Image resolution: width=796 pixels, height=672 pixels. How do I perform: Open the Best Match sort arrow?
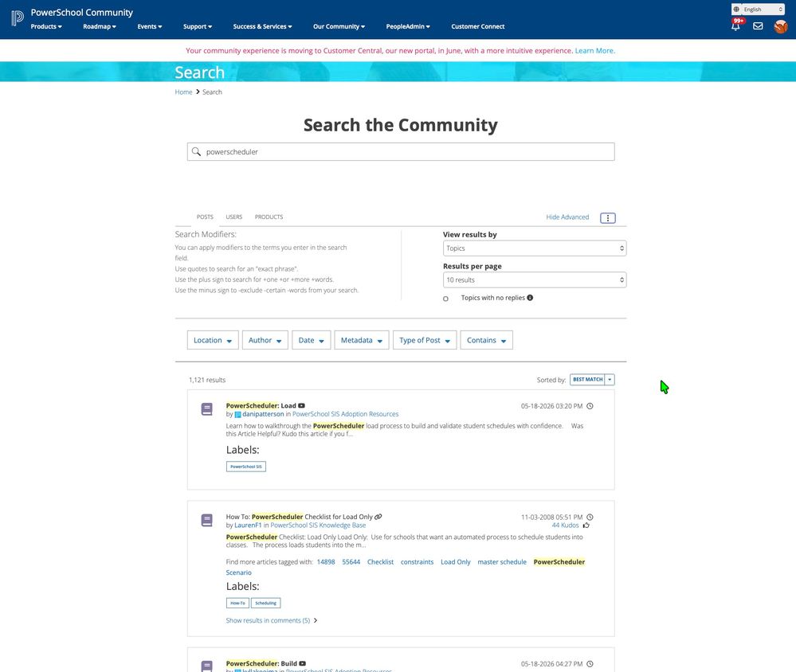click(x=610, y=379)
